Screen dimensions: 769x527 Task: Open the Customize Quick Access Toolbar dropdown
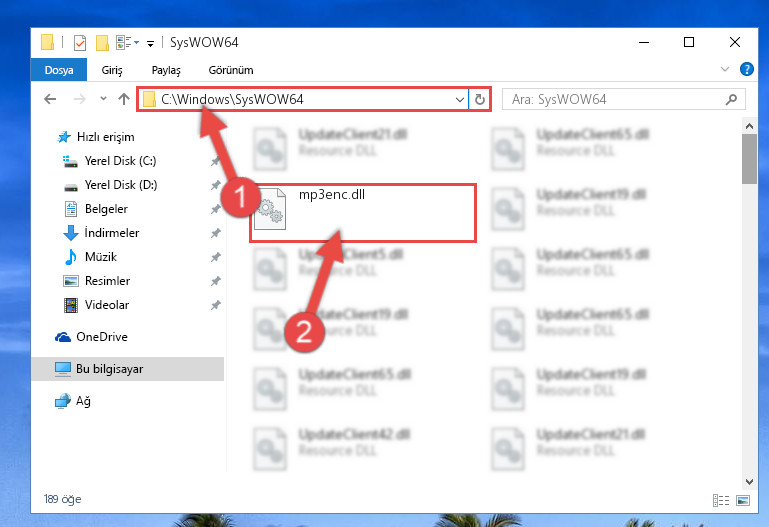[x=151, y=44]
